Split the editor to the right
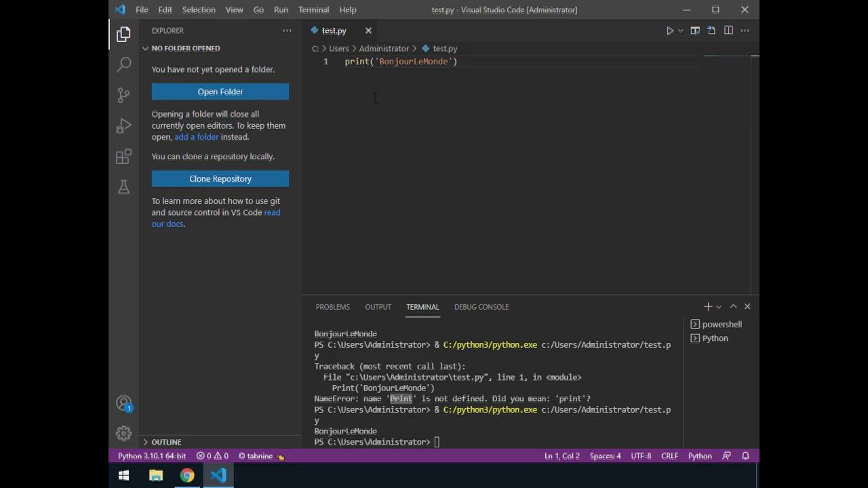This screenshot has width=868, height=488. click(728, 30)
